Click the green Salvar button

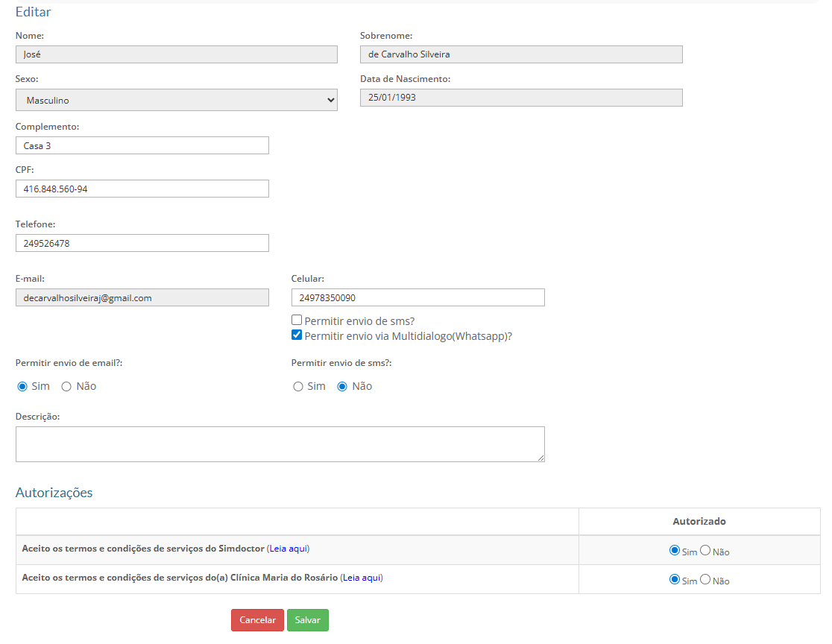click(307, 620)
